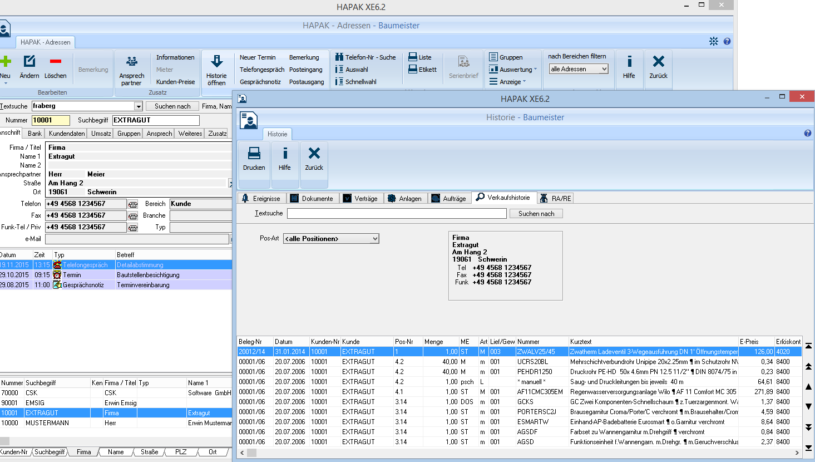Click Informationen in Zusatz group
Screen dimensions: 815x462
pyautogui.click(x=175, y=57)
